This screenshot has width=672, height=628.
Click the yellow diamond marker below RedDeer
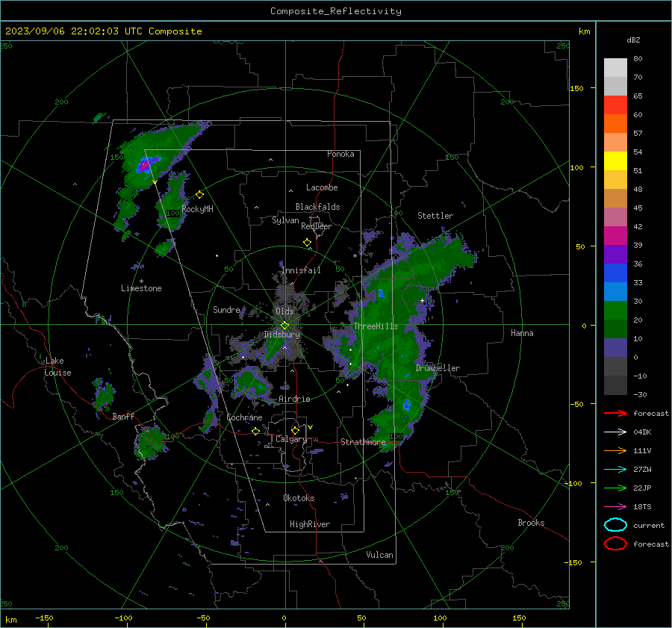[307, 243]
